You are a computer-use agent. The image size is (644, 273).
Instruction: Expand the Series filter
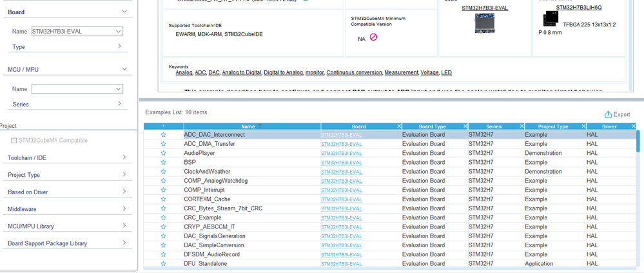tap(119, 104)
